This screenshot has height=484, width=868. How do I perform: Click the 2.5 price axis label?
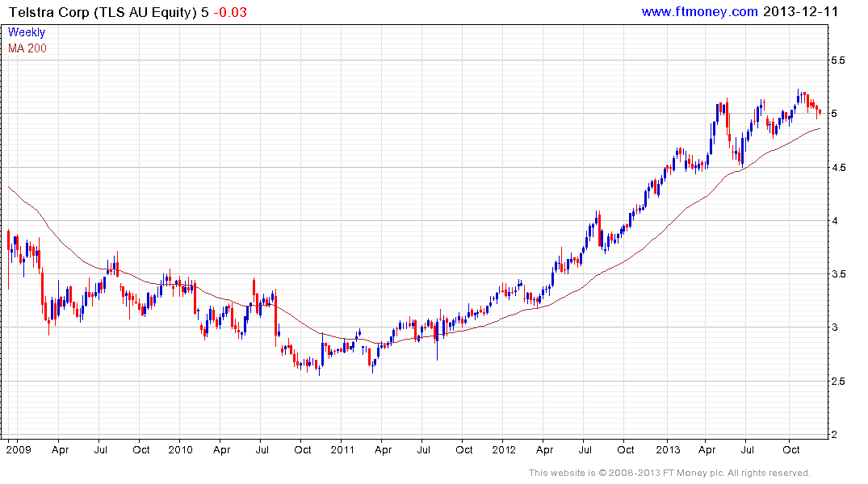(x=837, y=382)
